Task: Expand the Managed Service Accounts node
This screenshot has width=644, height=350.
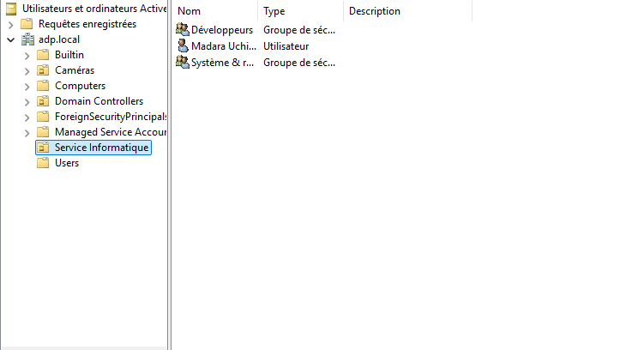Action: [x=27, y=133]
